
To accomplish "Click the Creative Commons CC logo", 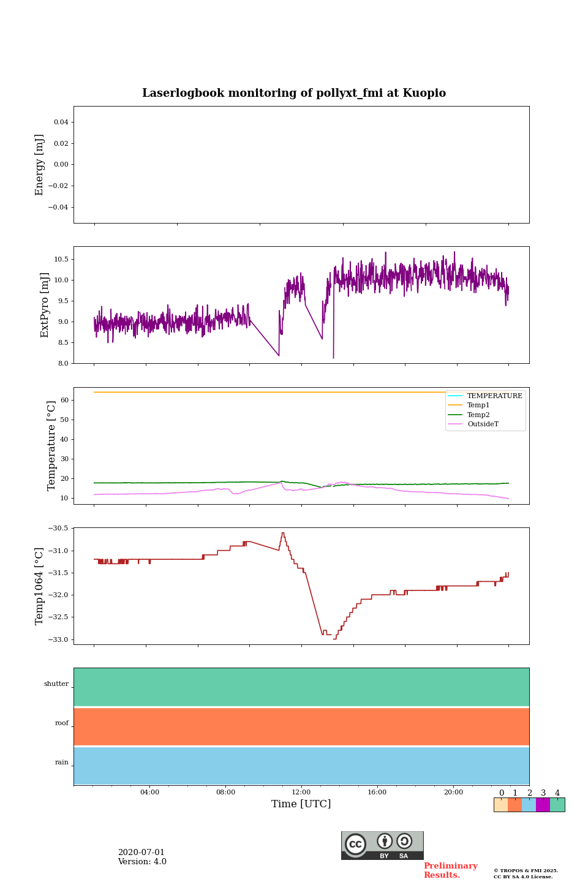I will (x=355, y=844).
